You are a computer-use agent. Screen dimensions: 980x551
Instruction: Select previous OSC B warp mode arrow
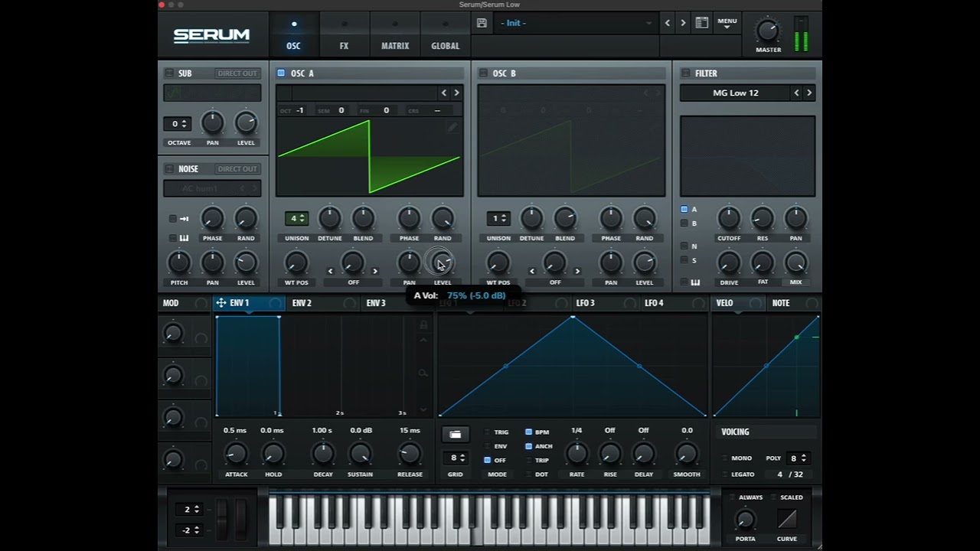click(x=533, y=271)
